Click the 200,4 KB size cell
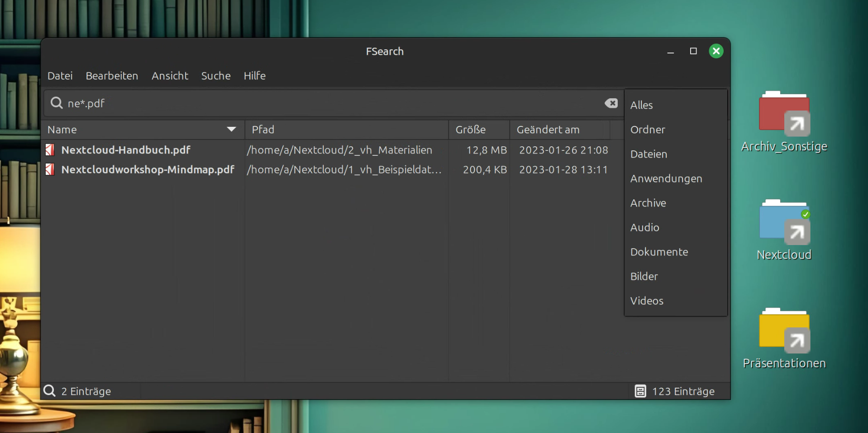868x433 pixels. click(485, 169)
